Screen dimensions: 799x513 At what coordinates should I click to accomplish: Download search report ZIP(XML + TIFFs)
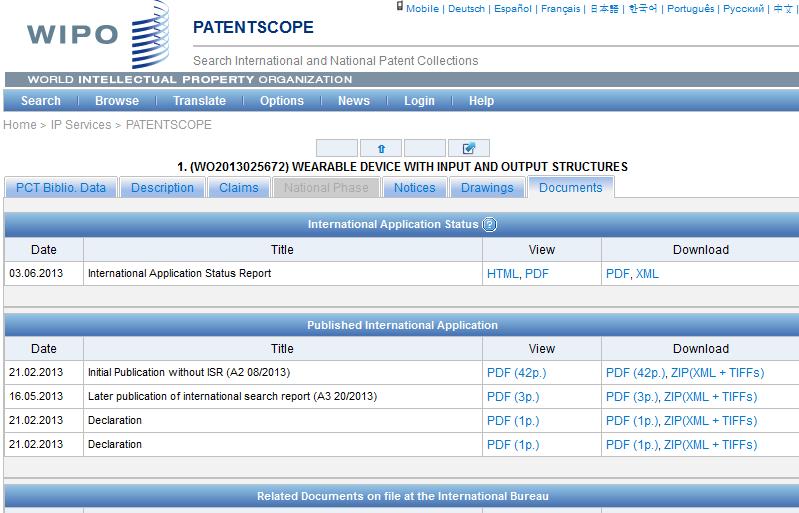(x=710, y=397)
